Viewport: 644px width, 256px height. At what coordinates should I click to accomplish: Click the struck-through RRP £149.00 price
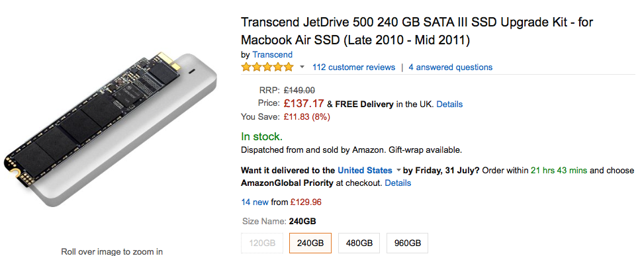coord(299,90)
